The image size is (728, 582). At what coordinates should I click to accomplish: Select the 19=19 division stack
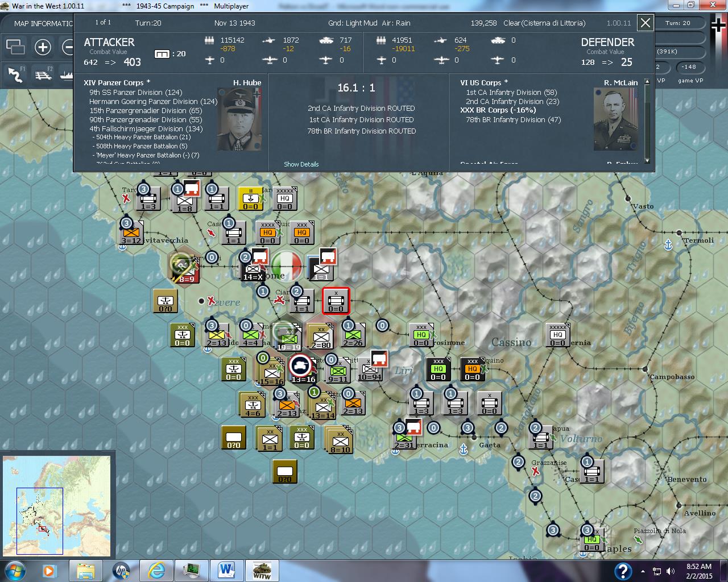pos(288,336)
